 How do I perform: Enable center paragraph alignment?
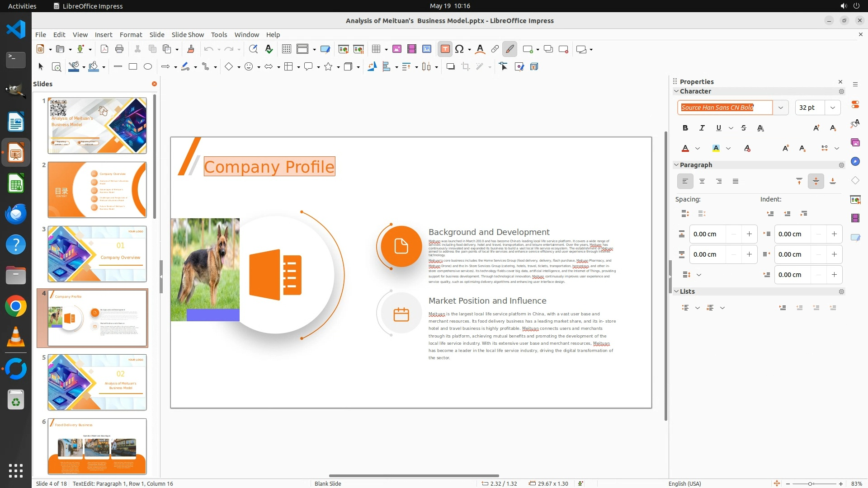(702, 182)
